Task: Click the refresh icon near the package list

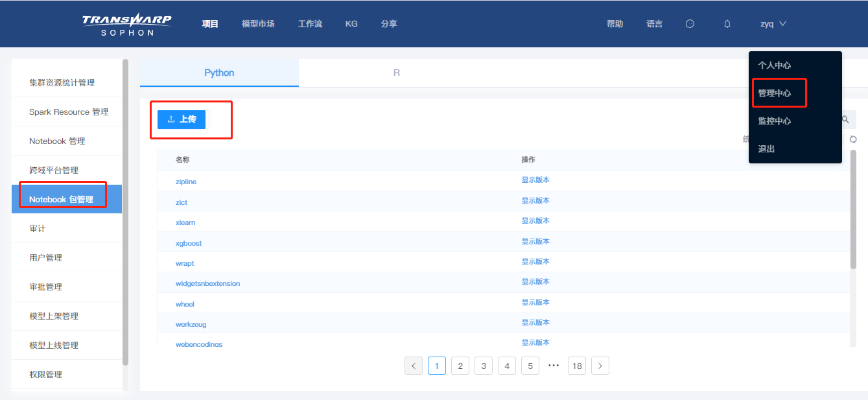Action: click(854, 139)
